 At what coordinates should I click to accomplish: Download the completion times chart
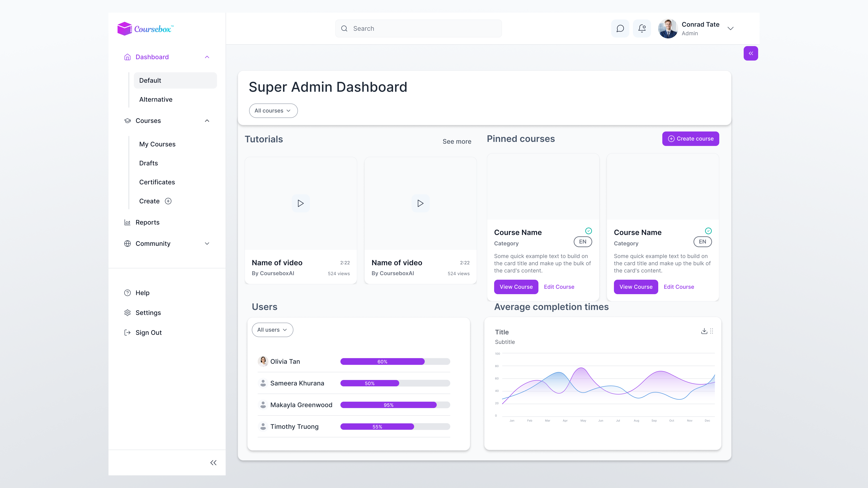(704, 331)
